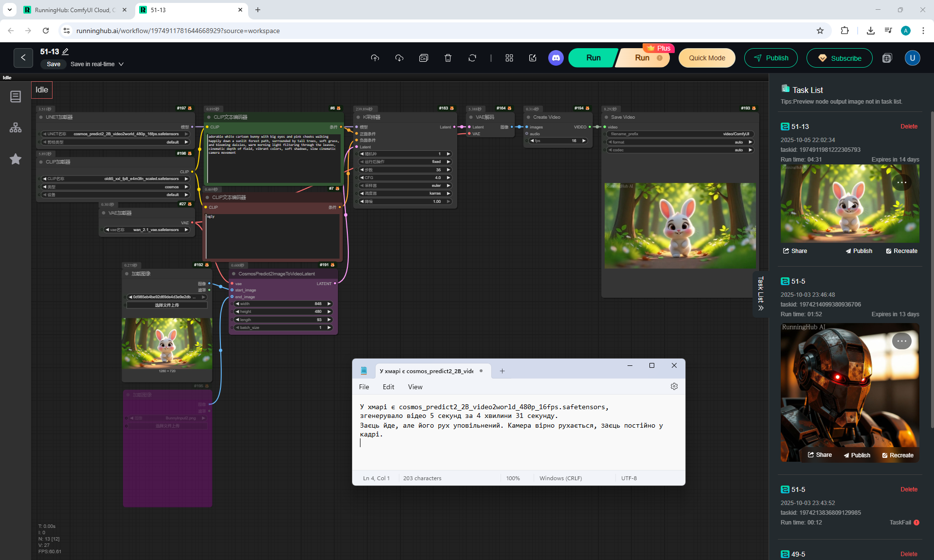Click the refresh icon in top toolbar
Screen dimensions: 934x560
472,58
